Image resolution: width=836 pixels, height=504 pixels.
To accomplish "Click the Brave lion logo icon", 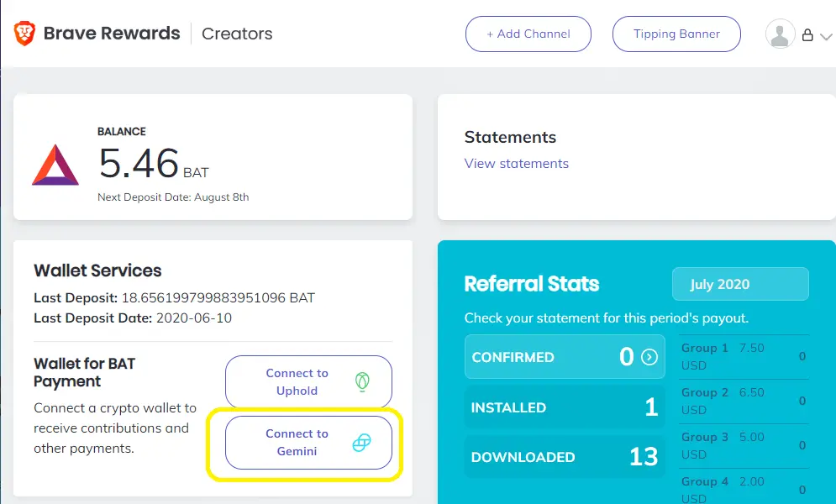I will [24, 34].
